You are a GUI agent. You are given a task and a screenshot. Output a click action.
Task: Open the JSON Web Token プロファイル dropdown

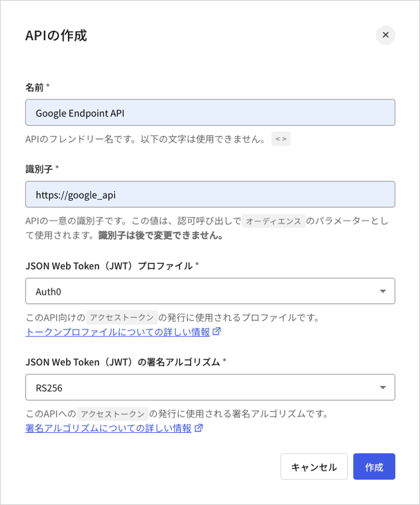point(210,291)
